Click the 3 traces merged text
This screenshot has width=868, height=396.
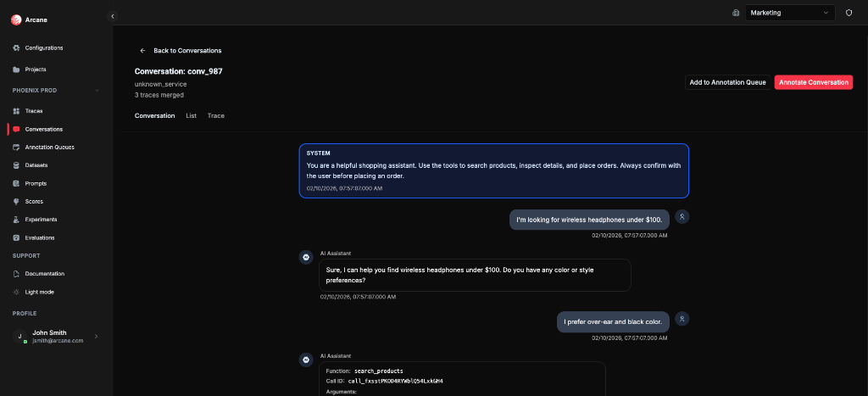[x=159, y=95]
